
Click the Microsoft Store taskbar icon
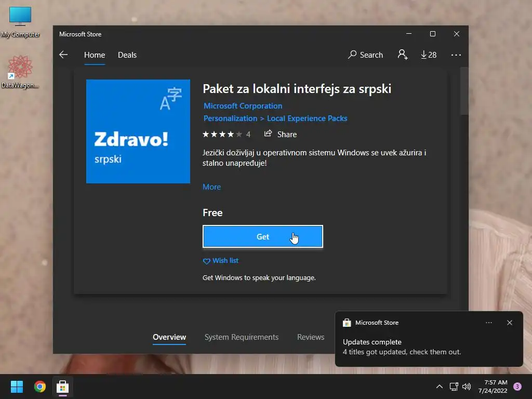[x=63, y=387]
